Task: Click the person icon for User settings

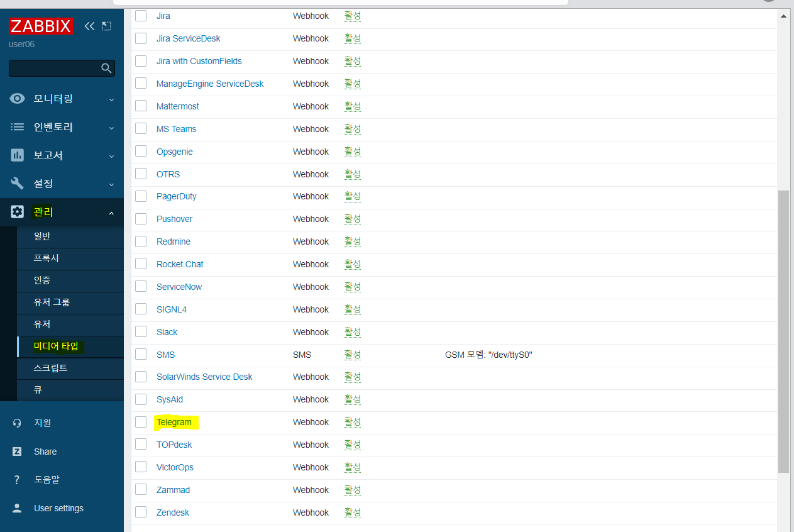Action: coord(18,508)
